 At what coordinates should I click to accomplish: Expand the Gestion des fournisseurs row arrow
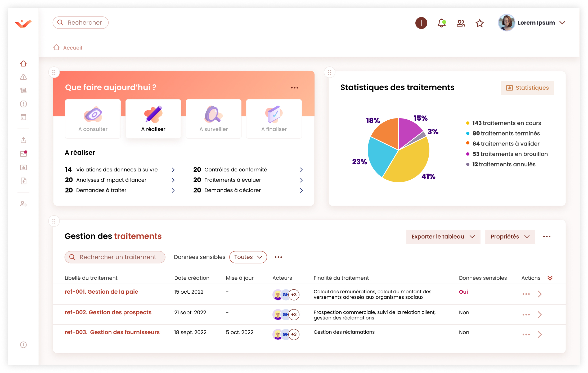pos(540,335)
